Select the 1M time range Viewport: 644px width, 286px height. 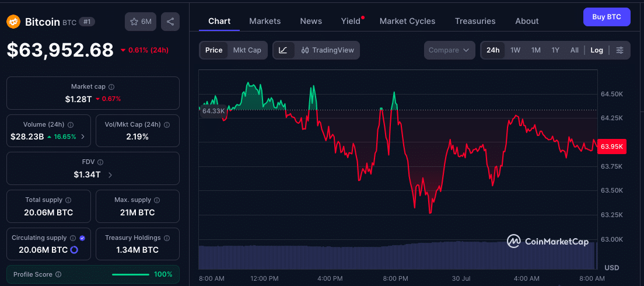pos(535,50)
